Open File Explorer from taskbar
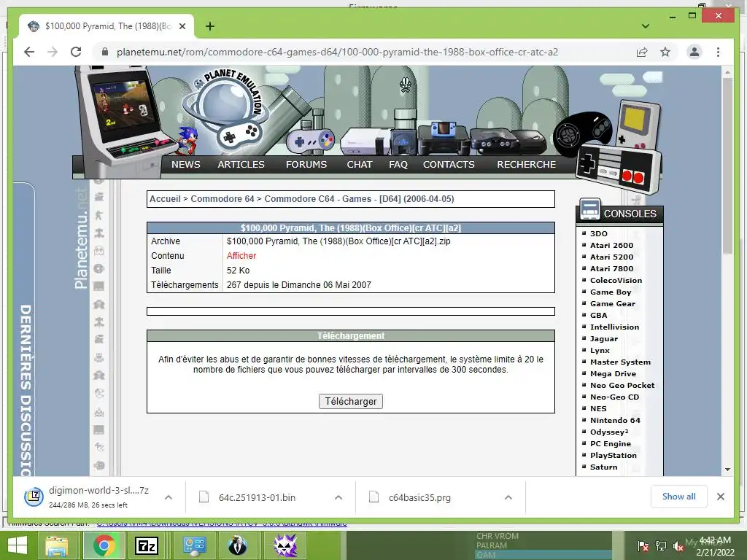747x560 pixels. pos(57,545)
